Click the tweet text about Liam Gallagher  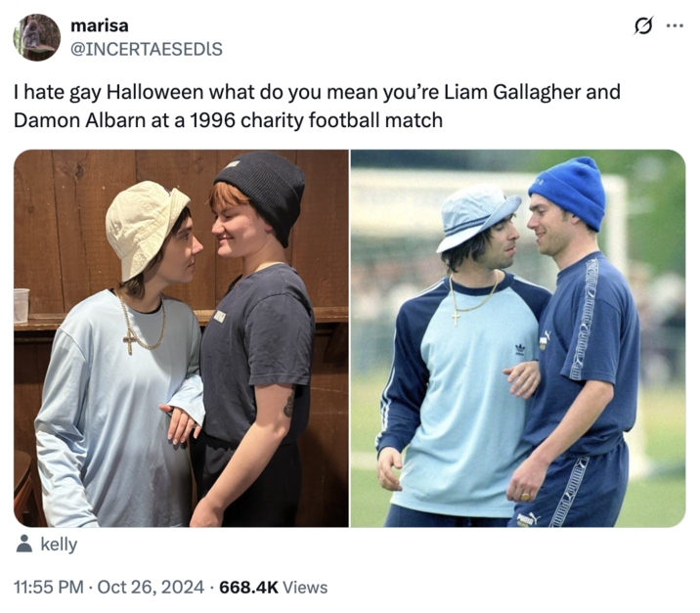pos(317,107)
